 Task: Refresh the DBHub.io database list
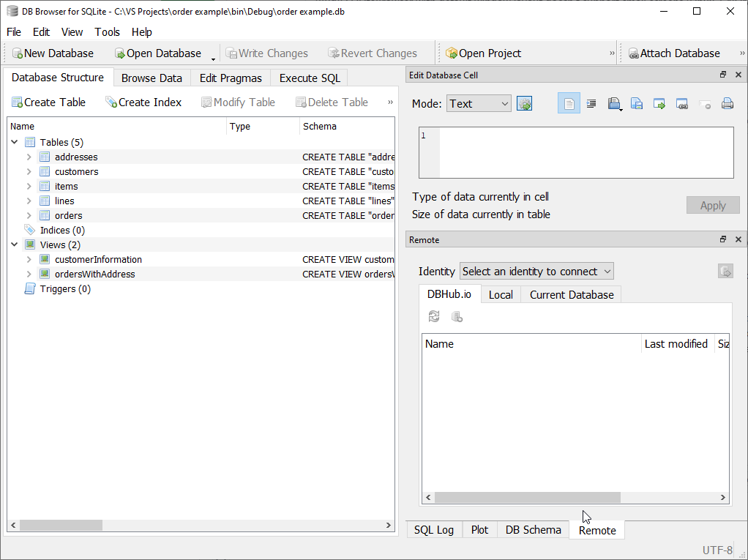pyautogui.click(x=433, y=316)
